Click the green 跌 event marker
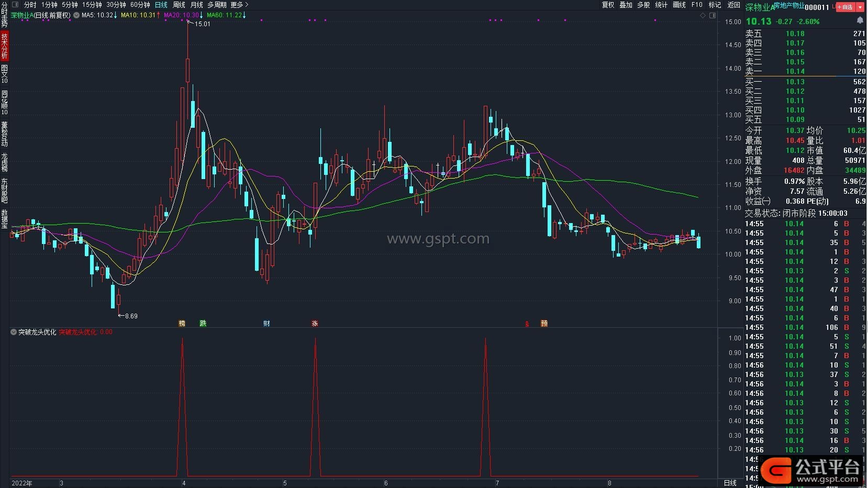The image size is (868, 488). (203, 324)
